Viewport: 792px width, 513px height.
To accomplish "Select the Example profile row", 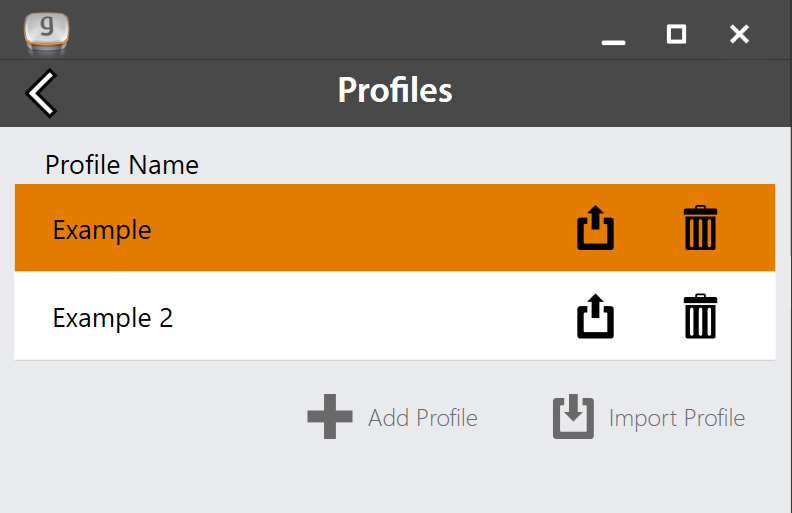I will pos(395,228).
